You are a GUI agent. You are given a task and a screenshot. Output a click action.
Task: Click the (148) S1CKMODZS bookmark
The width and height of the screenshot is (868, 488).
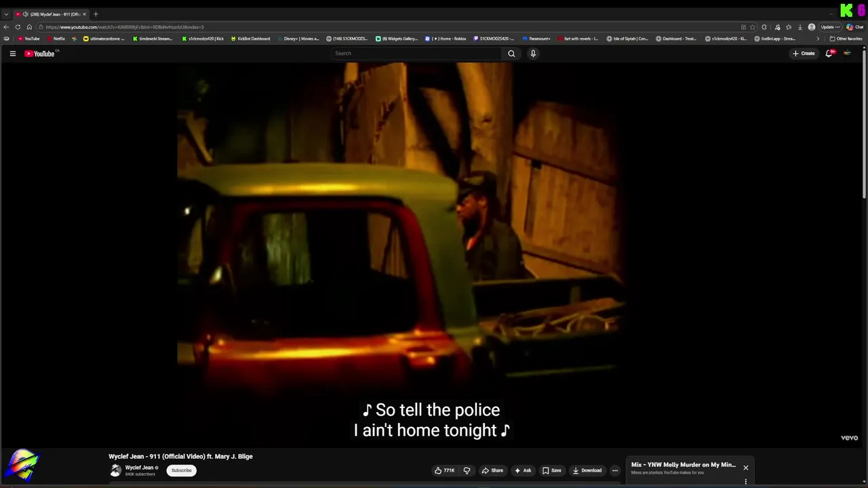click(x=347, y=39)
